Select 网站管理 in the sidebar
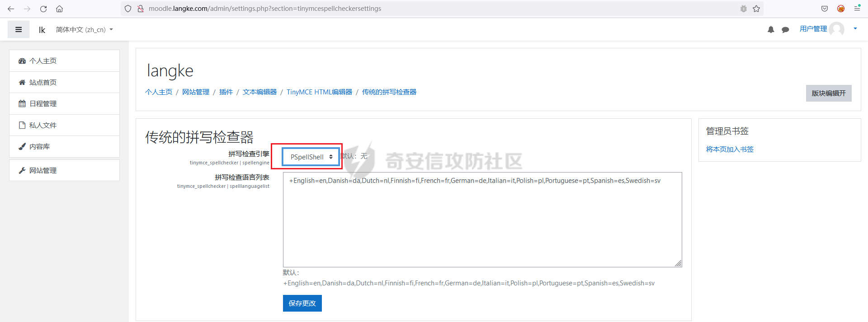Screen dimensions: 868x322 tap(43, 170)
